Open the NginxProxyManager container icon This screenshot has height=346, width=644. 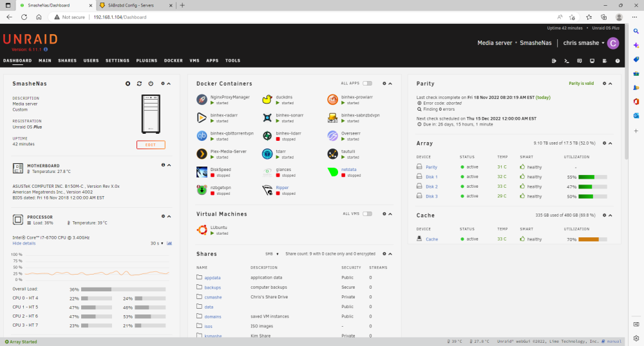coord(202,100)
